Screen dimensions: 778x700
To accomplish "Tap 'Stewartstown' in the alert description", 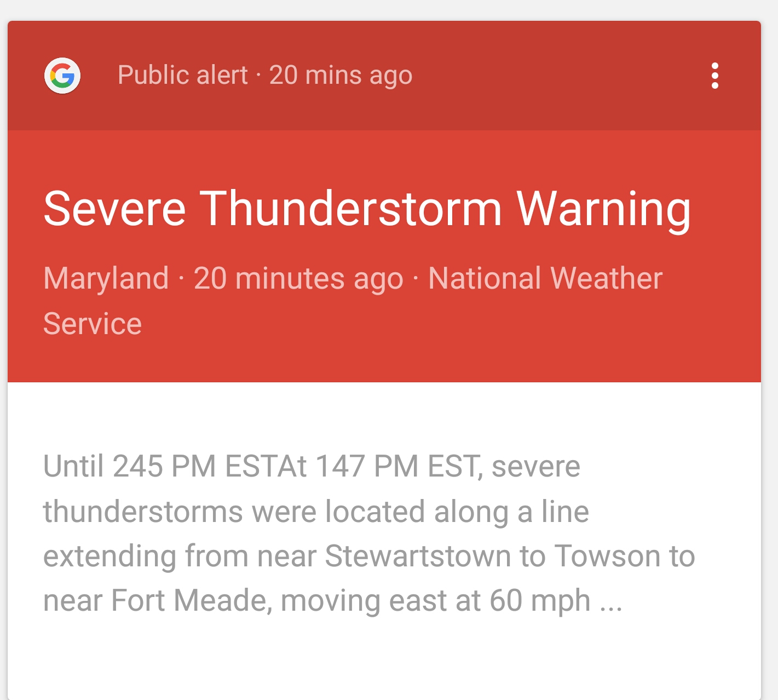I will point(418,556).
